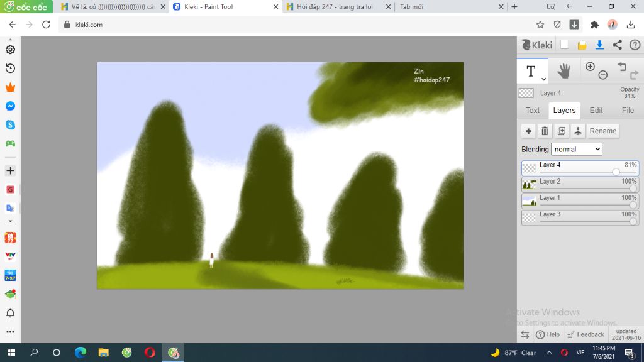Viewport: 644px width, 362px height.
Task: Adjust Layer 1 opacity slider handle
Action: 633,205
